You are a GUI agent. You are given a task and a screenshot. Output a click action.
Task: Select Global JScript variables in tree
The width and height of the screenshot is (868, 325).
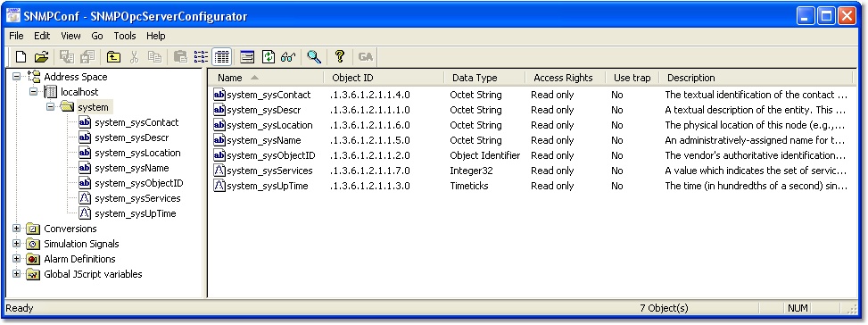tap(93, 274)
